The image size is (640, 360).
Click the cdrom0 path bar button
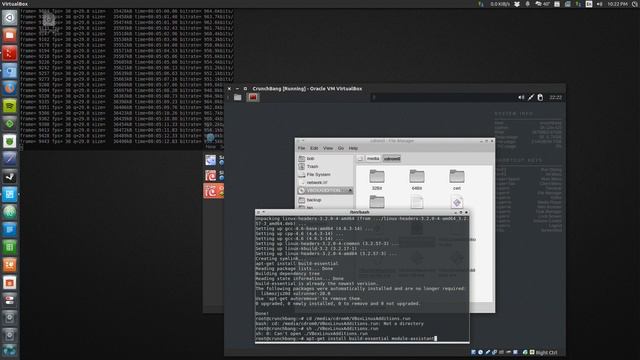[x=392, y=158]
